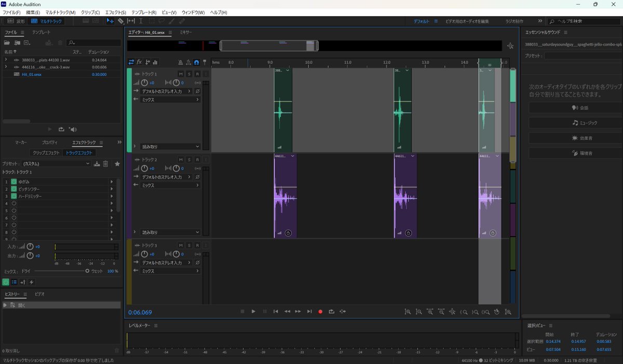Image resolution: width=623 pixels, height=364 pixels.
Task: Click the Play transport button
Action: pos(253,312)
